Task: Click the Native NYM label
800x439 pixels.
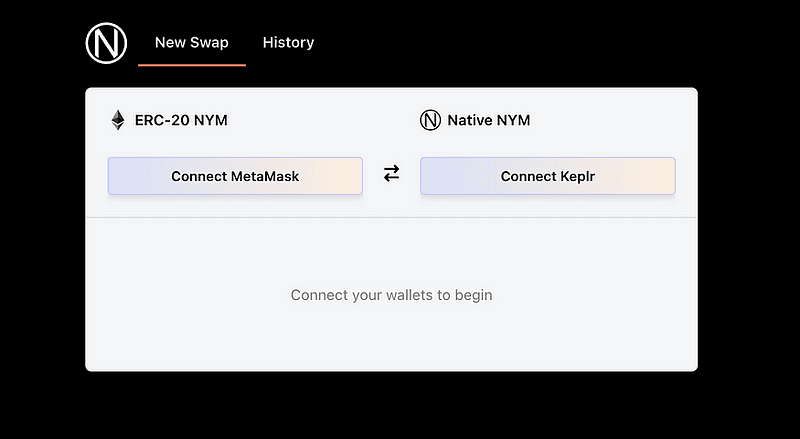Action: pos(488,121)
